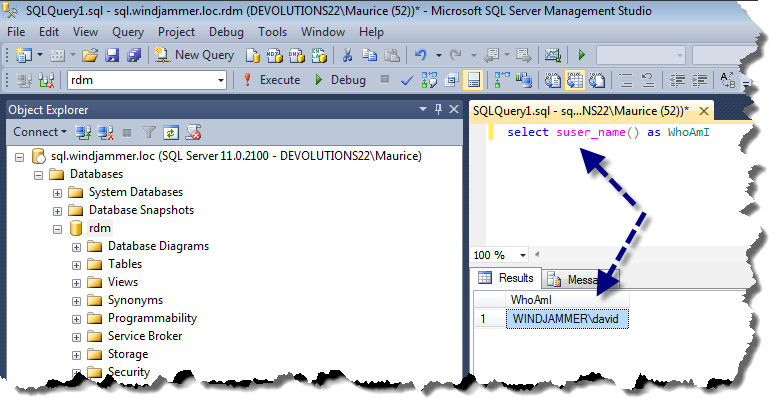Expand the Programmability folder
Viewport: 769px width, 398px height.
coord(76,319)
